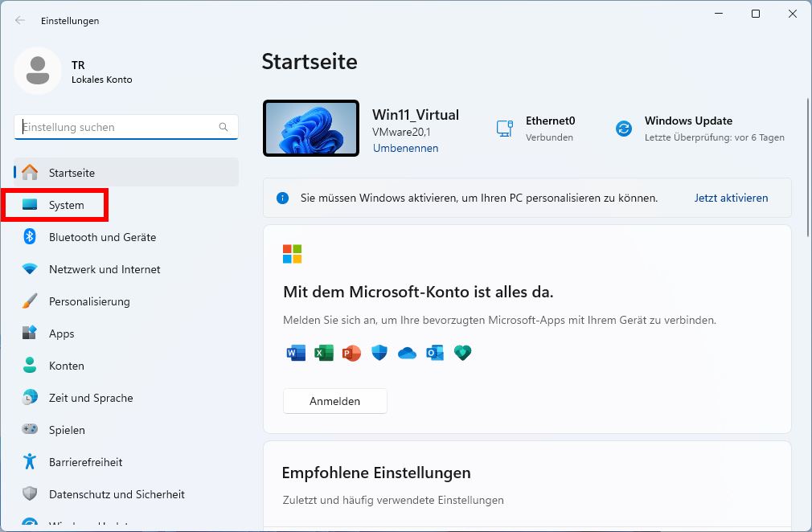Click the Jetzt aktivieren link

(x=731, y=198)
